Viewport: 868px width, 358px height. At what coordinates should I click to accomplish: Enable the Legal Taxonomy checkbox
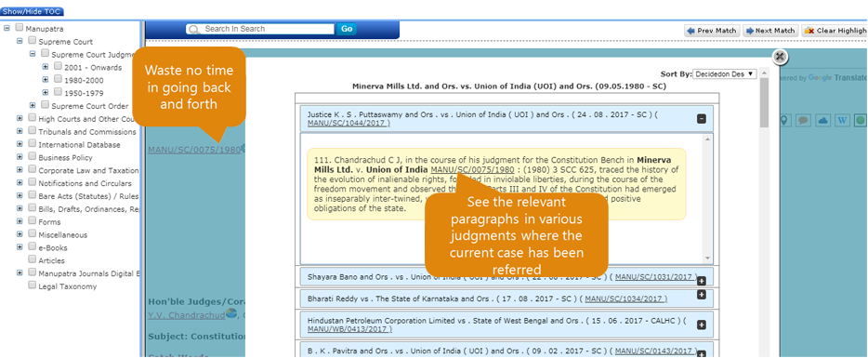[x=33, y=286]
